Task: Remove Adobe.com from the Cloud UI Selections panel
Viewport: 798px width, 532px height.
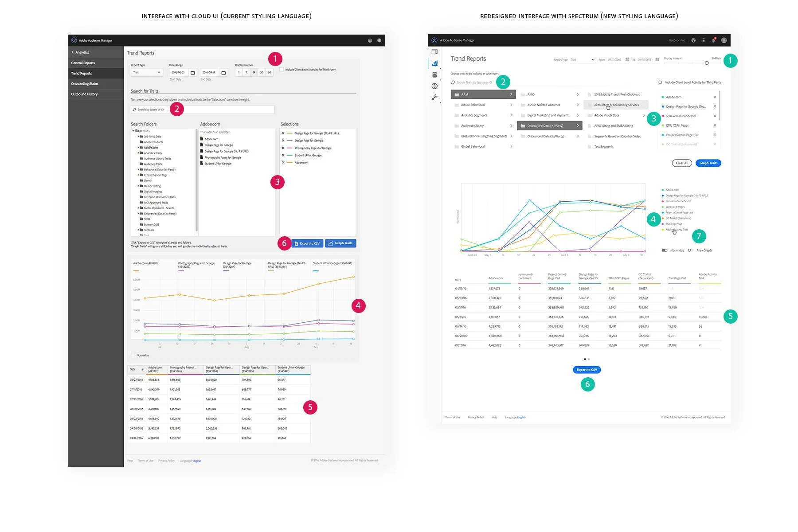Action: (283, 163)
